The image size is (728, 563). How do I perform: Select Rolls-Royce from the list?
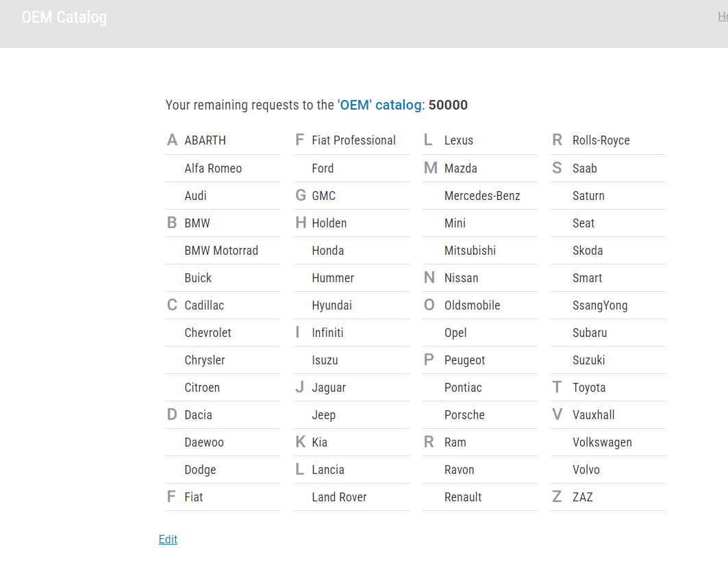(x=601, y=140)
